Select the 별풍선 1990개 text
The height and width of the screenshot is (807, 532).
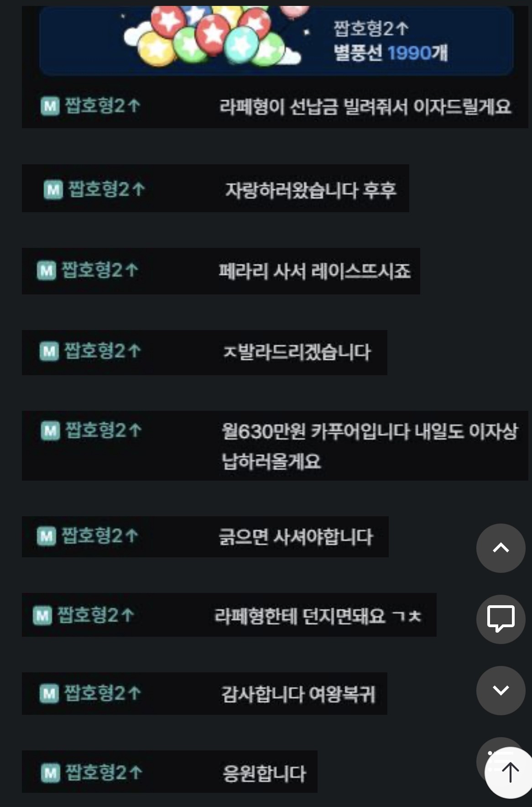tap(391, 53)
